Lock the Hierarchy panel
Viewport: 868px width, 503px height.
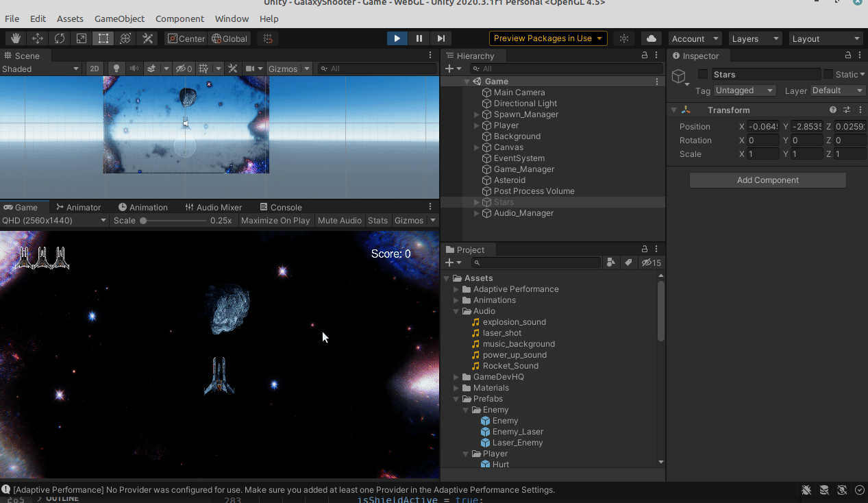[644, 56]
